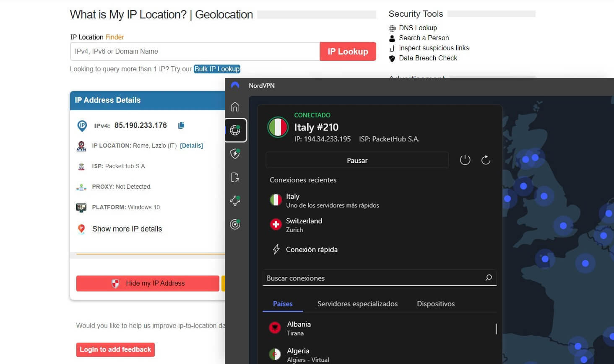Disconnect VPN with the power icon
Image resolution: width=614 pixels, height=364 pixels.
click(465, 160)
